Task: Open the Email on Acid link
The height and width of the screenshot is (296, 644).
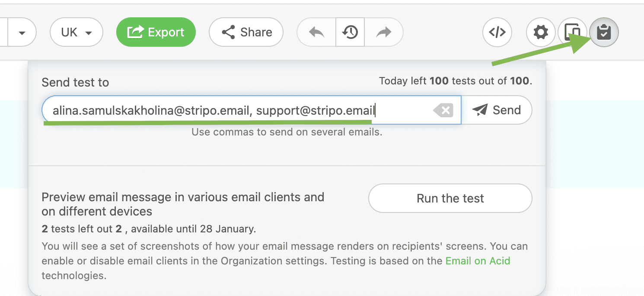Action: (477, 261)
